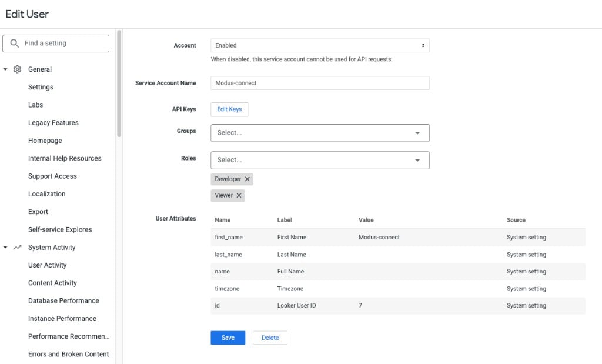Click the blue Save button
602x364 pixels.
coord(228,338)
